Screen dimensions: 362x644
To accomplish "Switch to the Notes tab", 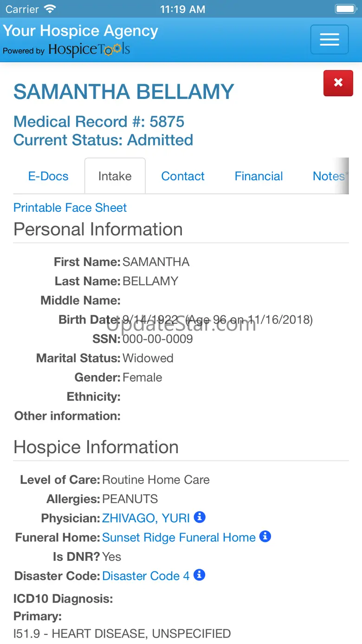I will (x=329, y=176).
